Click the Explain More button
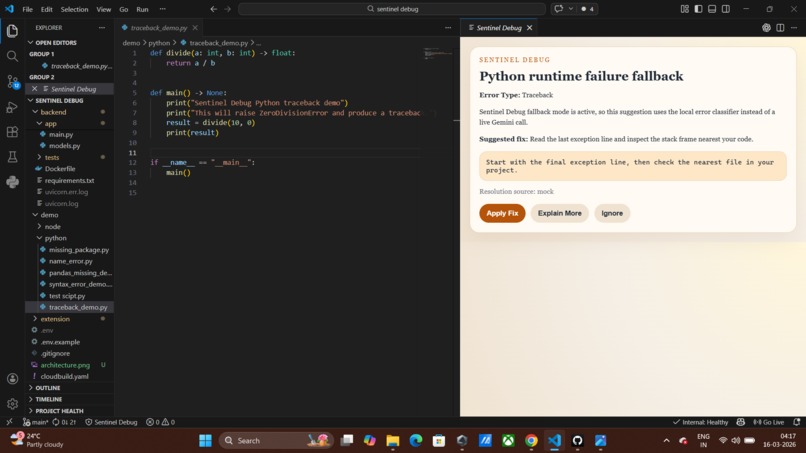806x453 pixels. 559,213
